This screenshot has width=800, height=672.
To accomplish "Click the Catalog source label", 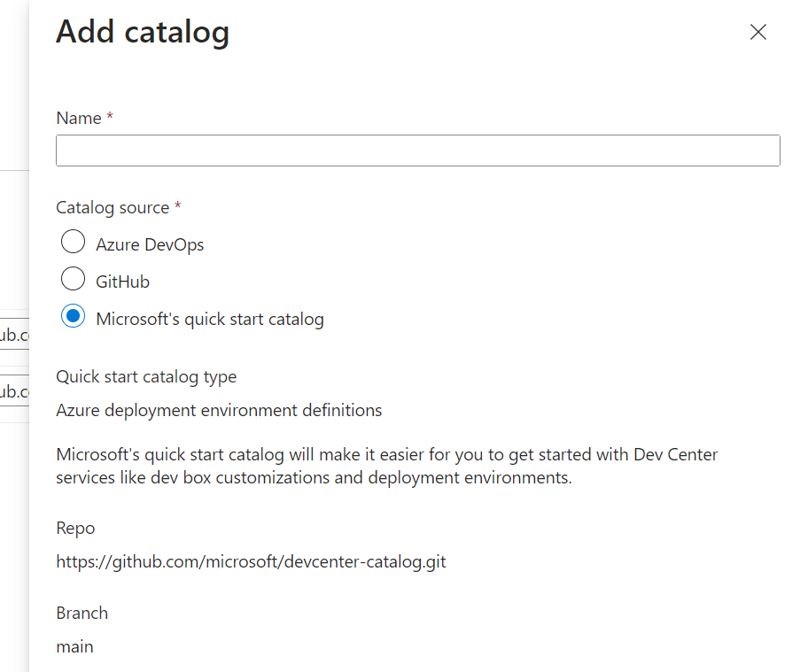I will tap(112, 206).
